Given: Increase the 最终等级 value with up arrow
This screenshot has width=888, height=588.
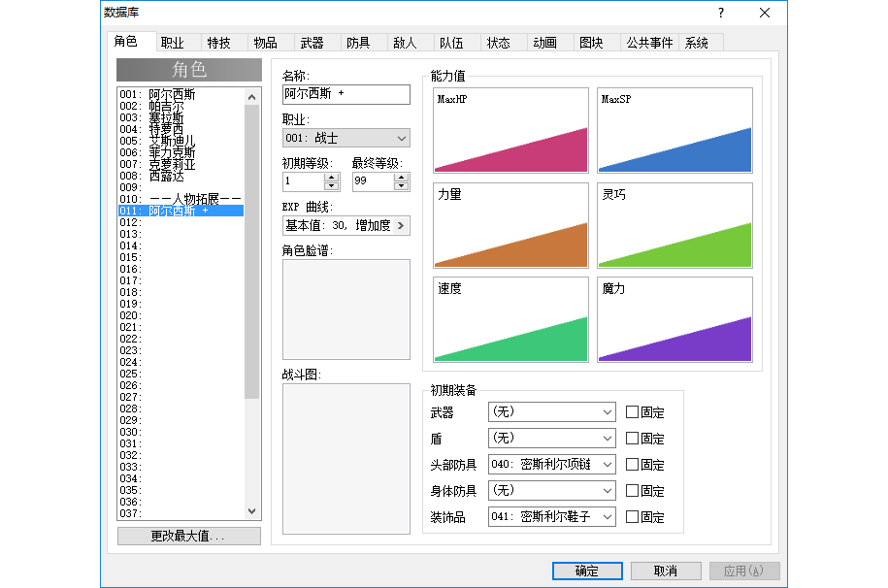Looking at the screenshot, I should coord(402,178).
